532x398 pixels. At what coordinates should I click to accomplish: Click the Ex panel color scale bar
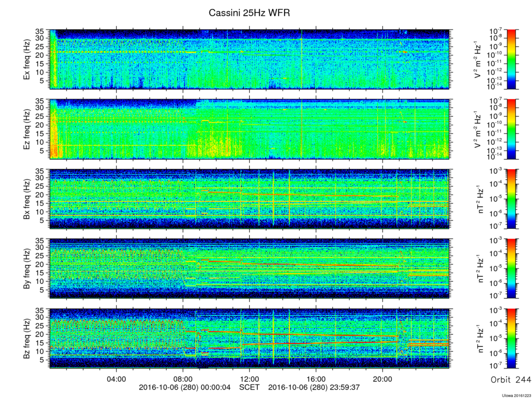(x=511, y=60)
